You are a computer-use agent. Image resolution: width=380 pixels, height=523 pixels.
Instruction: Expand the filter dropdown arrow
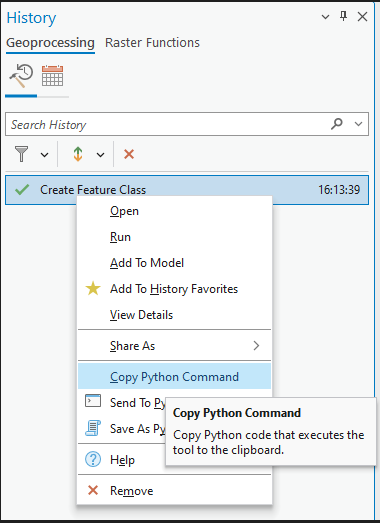(44, 154)
